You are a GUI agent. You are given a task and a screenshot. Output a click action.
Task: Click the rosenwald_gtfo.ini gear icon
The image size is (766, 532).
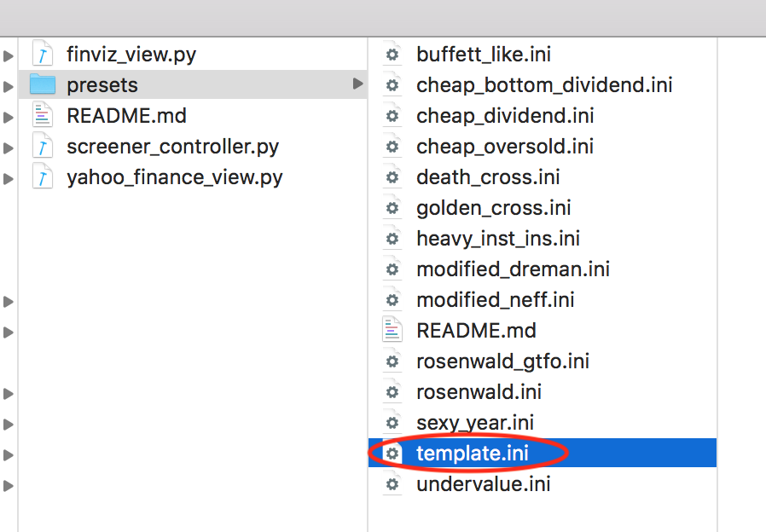[392, 361]
